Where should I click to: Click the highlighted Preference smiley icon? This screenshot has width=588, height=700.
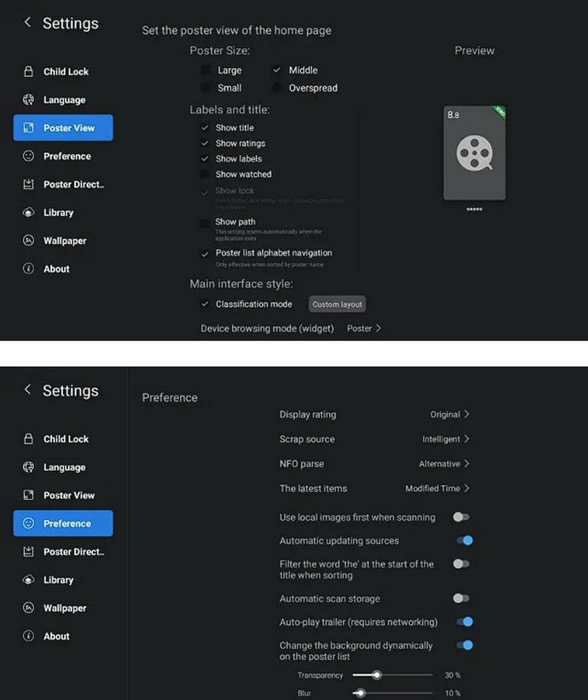click(29, 524)
